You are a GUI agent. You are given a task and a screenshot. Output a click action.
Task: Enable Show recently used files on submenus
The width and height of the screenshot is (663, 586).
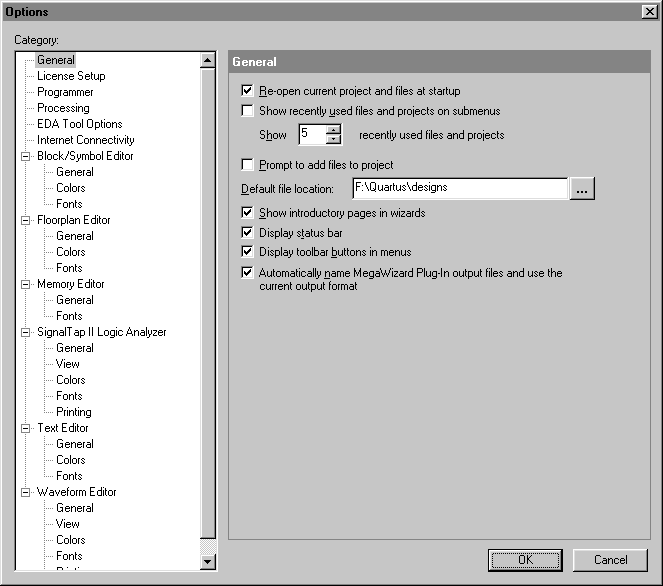pos(248,111)
